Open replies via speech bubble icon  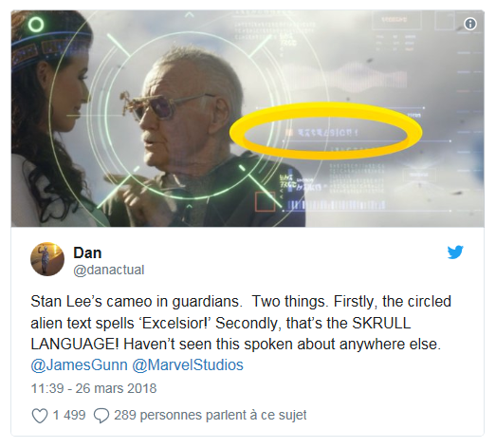click(x=101, y=415)
